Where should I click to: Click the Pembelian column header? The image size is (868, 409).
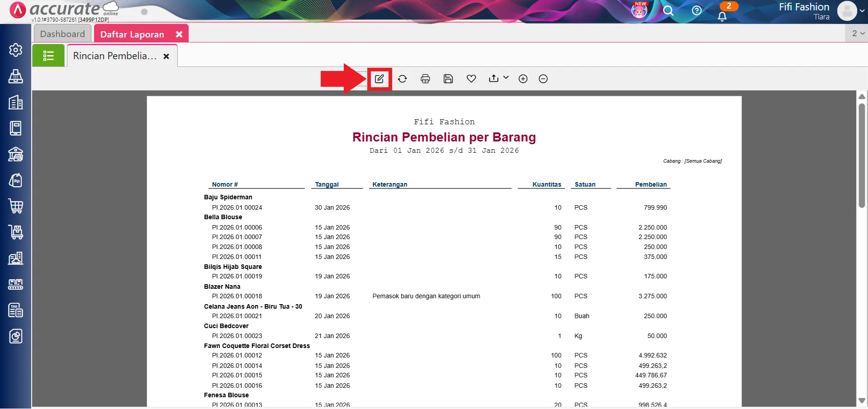pos(650,184)
